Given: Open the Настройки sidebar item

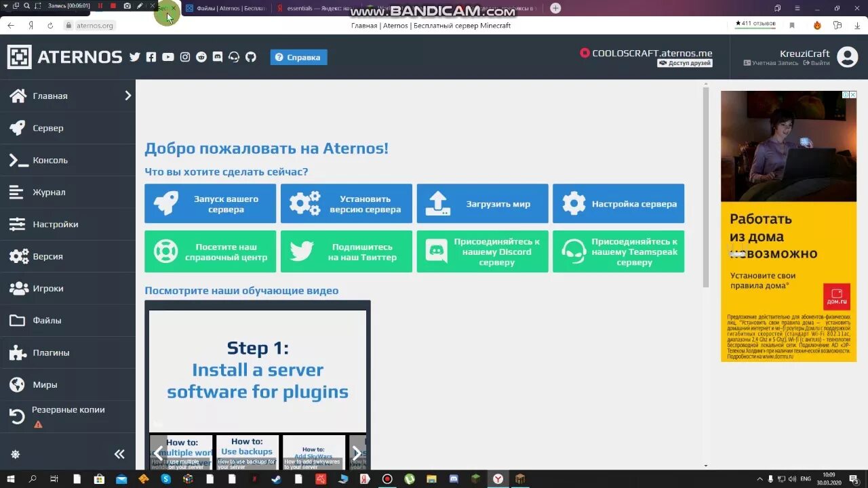Looking at the screenshot, I should (68, 224).
